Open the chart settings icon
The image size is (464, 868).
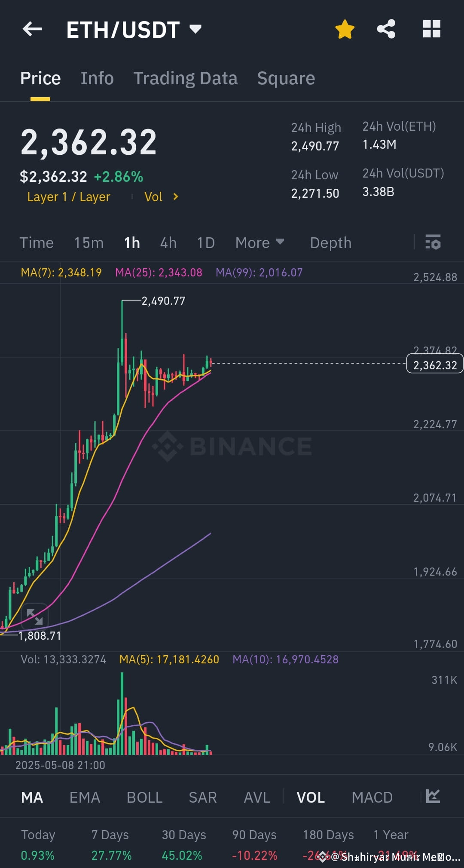[433, 242]
